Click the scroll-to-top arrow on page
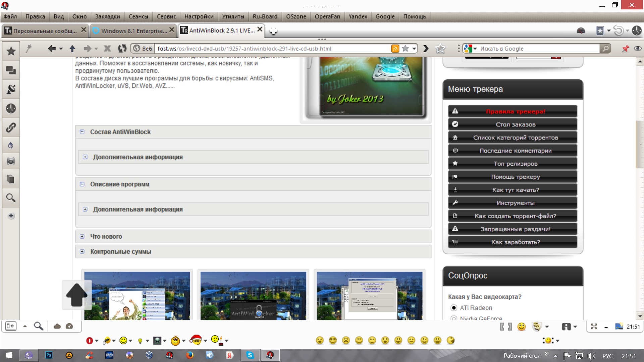Screen dimensions: 644x362 (x=77, y=295)
